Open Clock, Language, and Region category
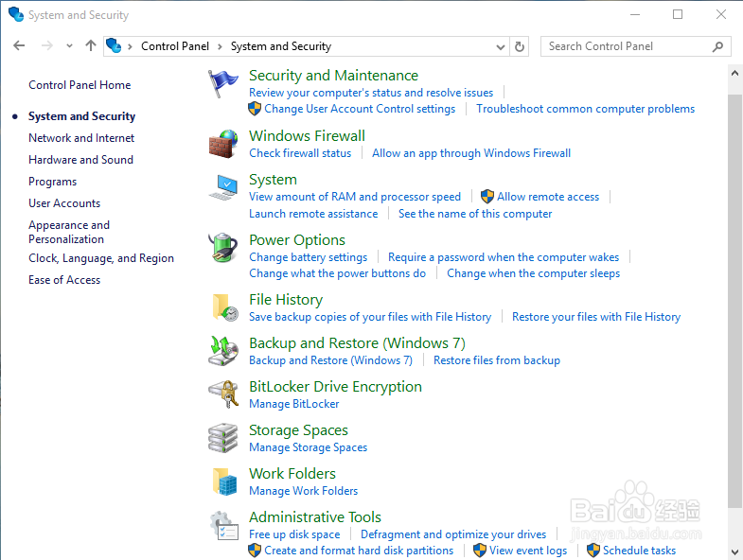This screenshot has height=560, width=743. (101, 258)
